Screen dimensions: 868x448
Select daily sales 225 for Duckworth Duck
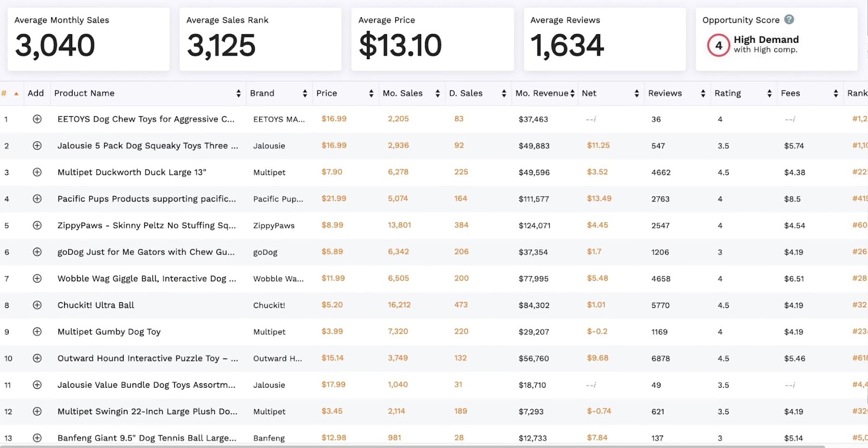461,172
